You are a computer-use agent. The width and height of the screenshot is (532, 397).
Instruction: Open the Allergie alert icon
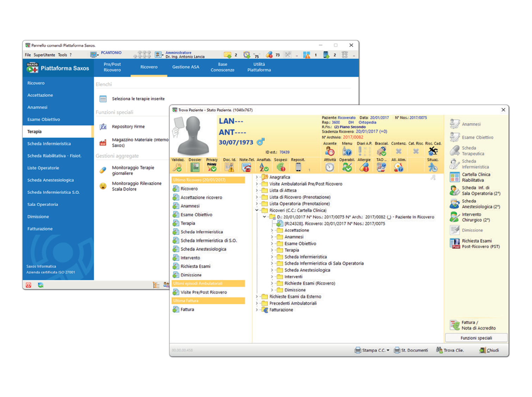[x=364, y=167]
